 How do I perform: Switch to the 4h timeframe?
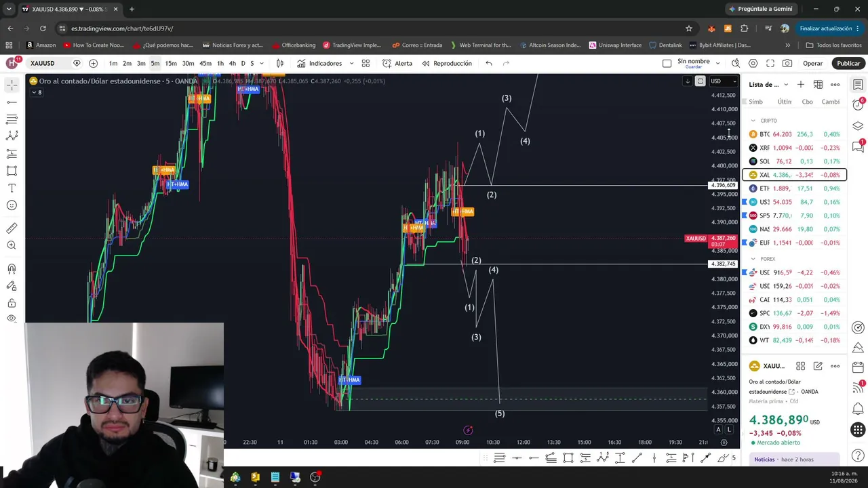click(232, 64)
